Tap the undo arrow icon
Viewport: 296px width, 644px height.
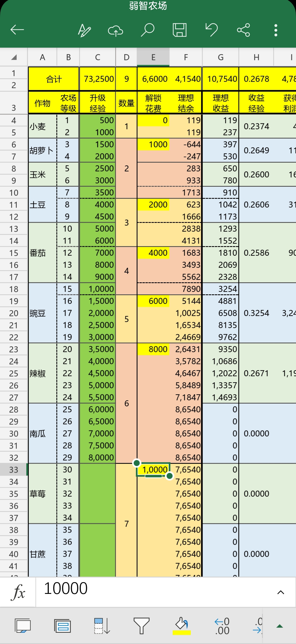(x=212, y=30)
